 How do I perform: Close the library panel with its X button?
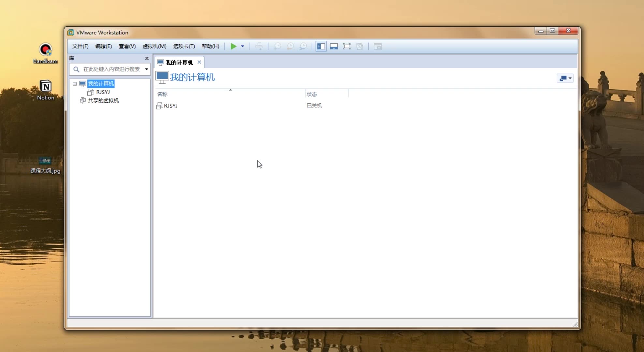click(147, 59)
